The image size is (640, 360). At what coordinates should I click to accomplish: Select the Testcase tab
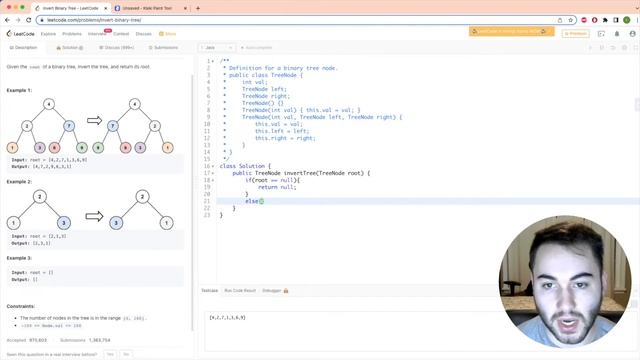[209, 291]
